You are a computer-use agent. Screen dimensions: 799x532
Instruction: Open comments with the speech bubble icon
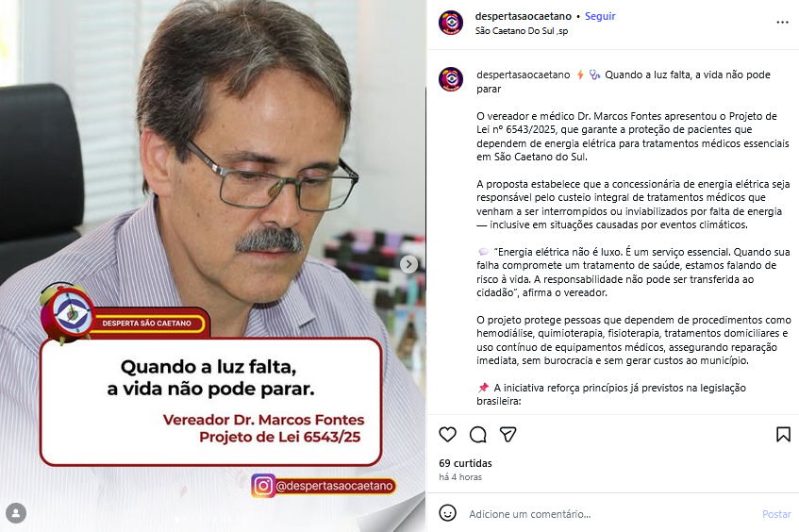[478, 435]
